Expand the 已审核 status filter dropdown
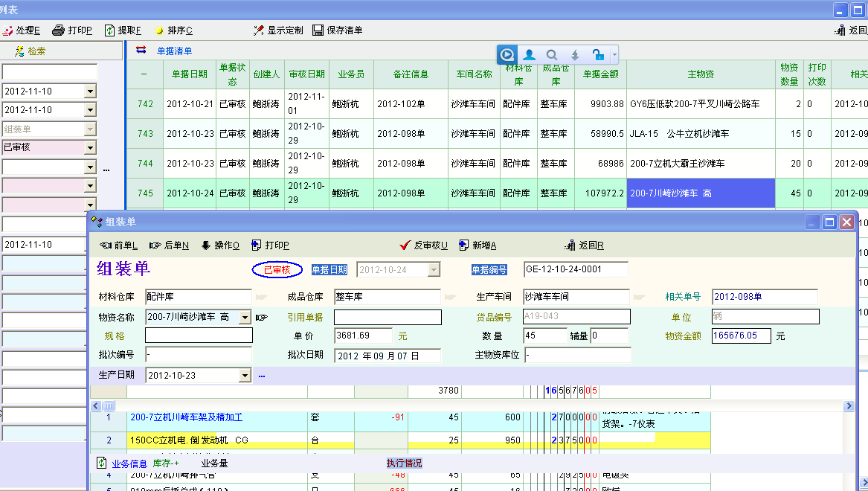This screenshot has width=868, height=491. pos(91,147)
